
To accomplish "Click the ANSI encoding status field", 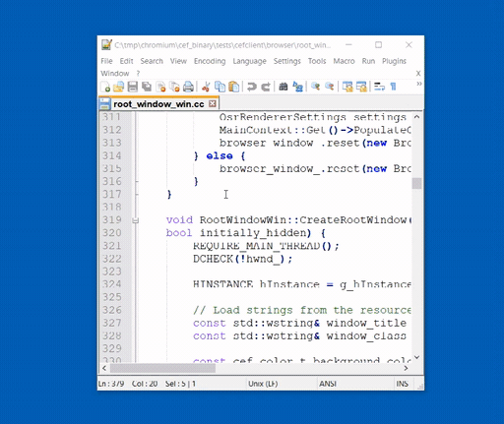I will [328, 384].
